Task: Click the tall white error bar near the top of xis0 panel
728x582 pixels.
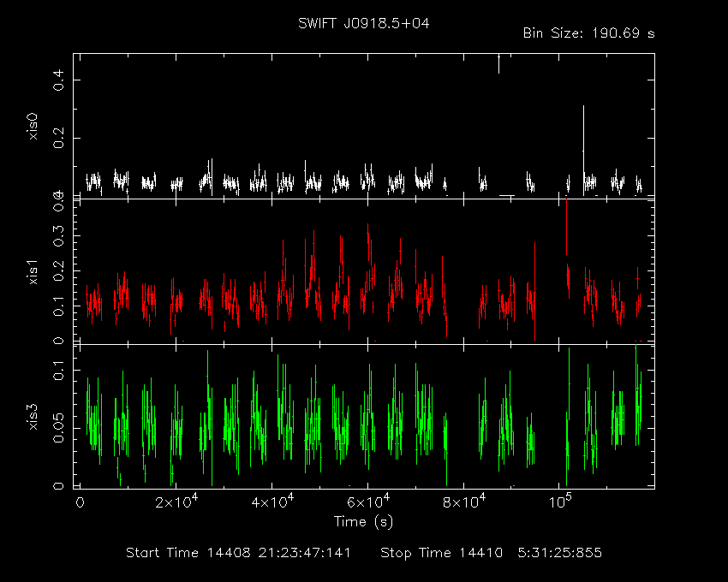Action: 498,64
